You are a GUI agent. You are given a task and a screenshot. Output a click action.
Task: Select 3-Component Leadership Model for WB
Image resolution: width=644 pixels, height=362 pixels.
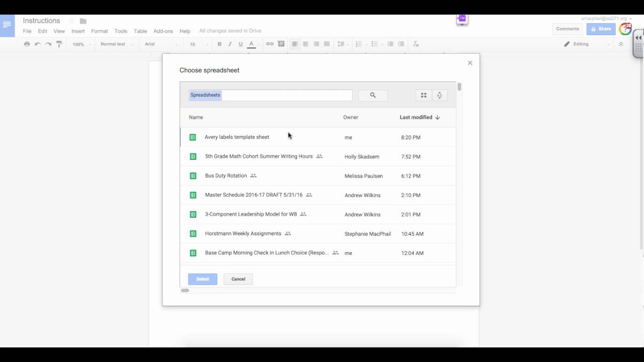[318, 214]
